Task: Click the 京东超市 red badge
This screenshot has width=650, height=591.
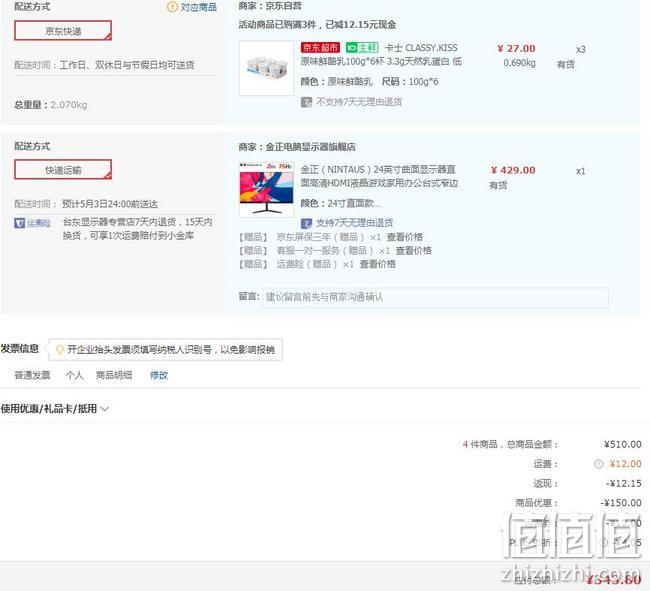Action: pos(320,48)
